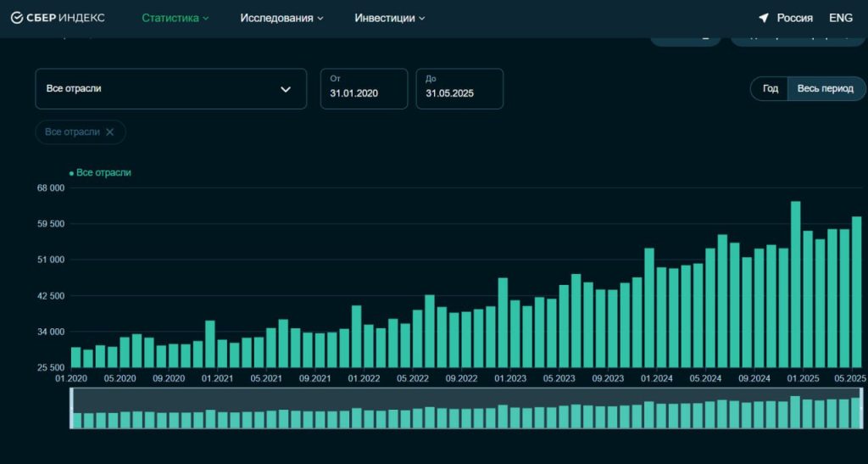Click the left handle of range slider
Screen dimensions: 868x464
(72, 408)
